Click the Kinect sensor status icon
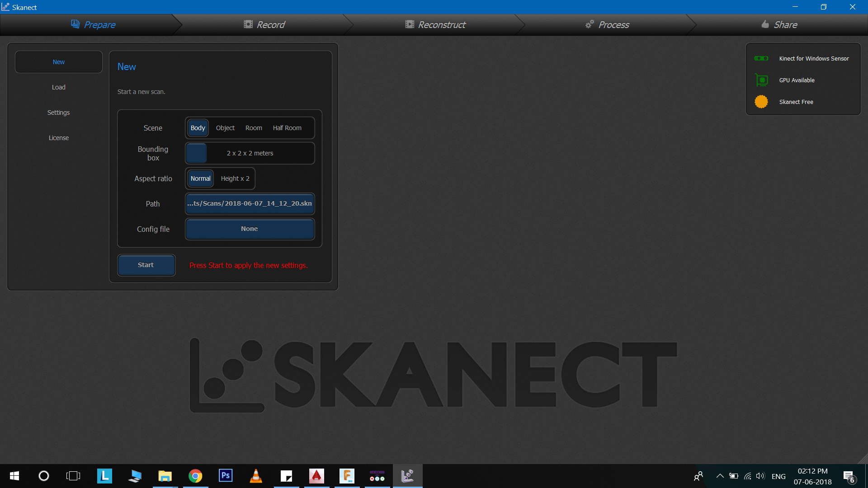The width and height of the screenshot is (868, 488). (761, 58)
